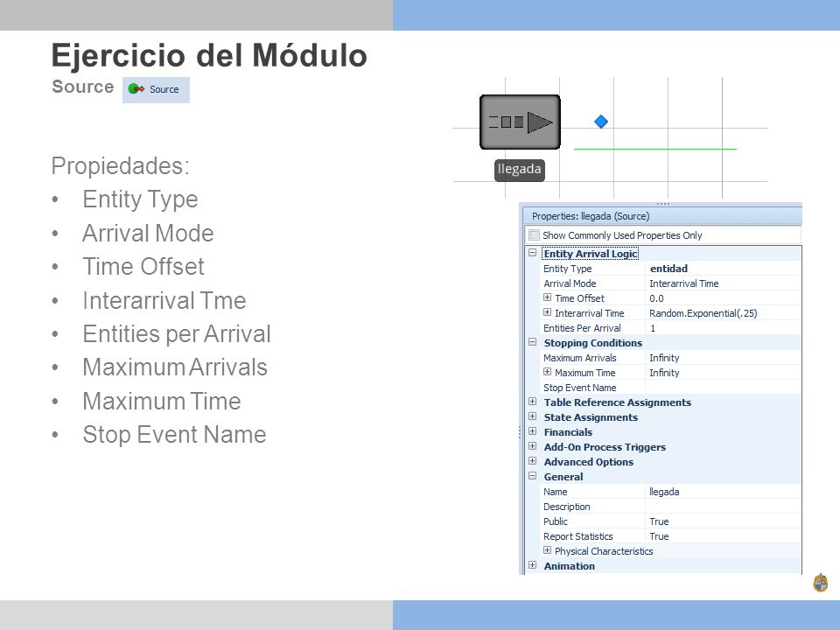Select the Report Statistics property label
The width and height of the screenshot is (840, 630).
tap(578, 536)
